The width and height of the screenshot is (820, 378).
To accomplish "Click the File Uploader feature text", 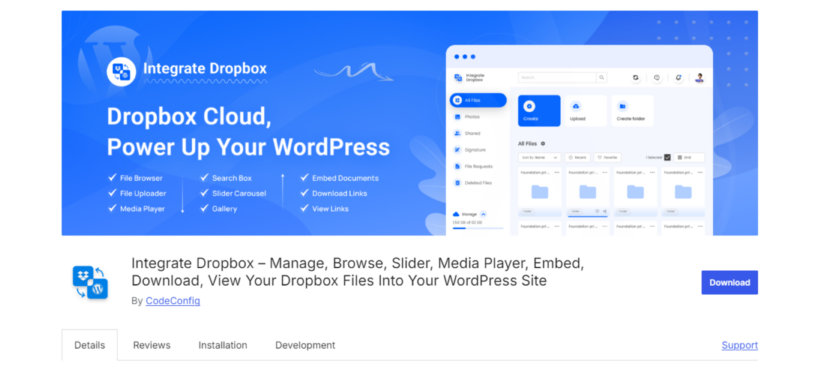I will coord(143,193).
